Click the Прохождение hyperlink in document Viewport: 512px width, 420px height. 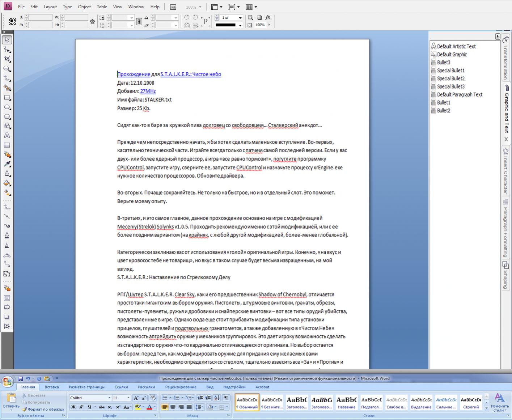[134, 74]
